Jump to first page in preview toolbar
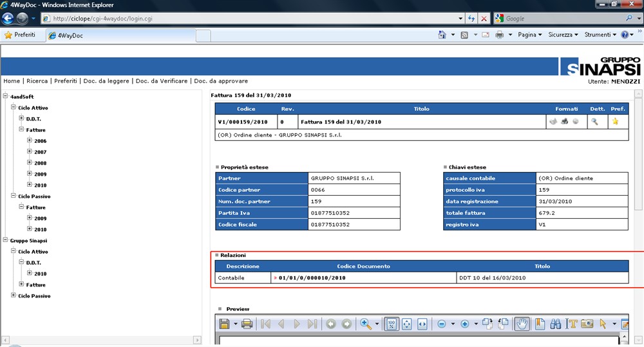Image resolution: width=644 pixels, height=347 pixels. (266, 324)
